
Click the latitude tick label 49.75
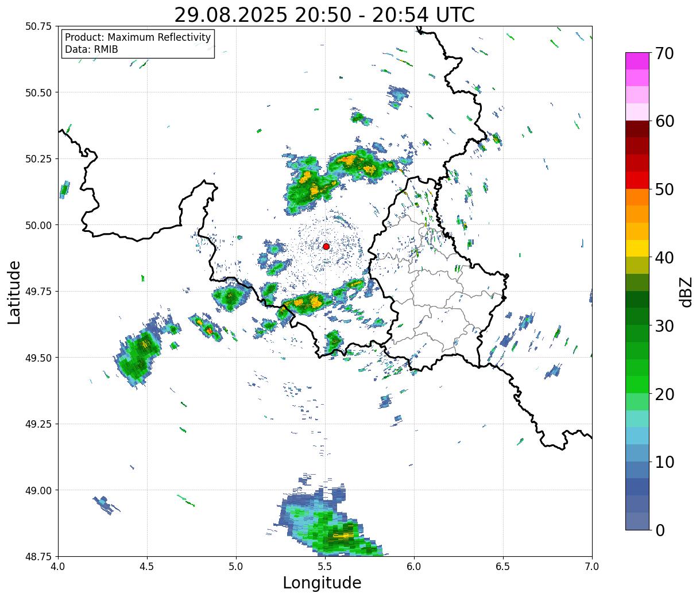tap(38, 292)
